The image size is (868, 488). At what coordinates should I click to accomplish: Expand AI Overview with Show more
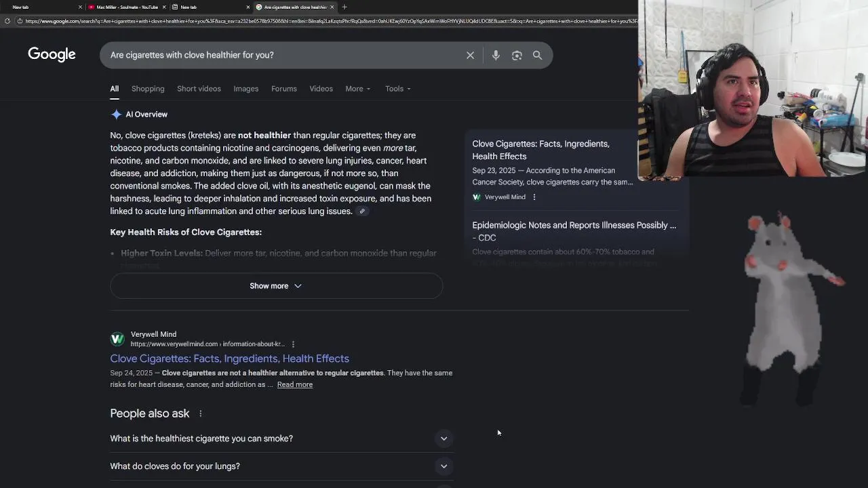coord(276,286)
